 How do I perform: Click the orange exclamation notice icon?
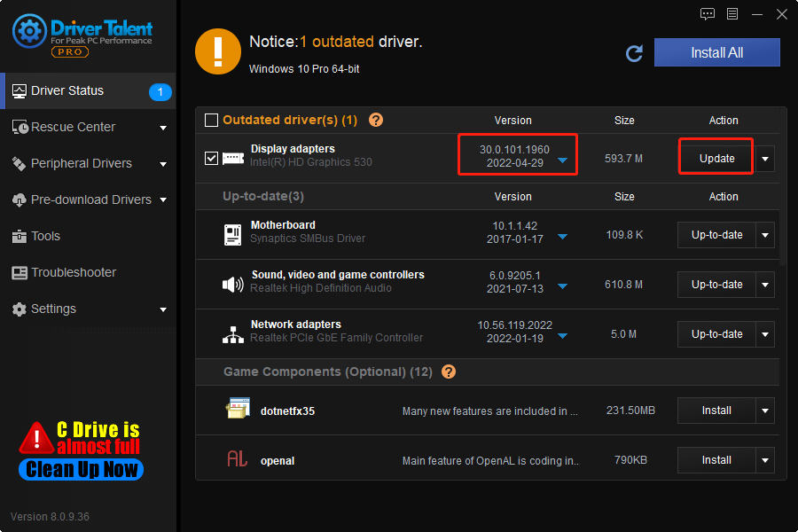point(218,51)
